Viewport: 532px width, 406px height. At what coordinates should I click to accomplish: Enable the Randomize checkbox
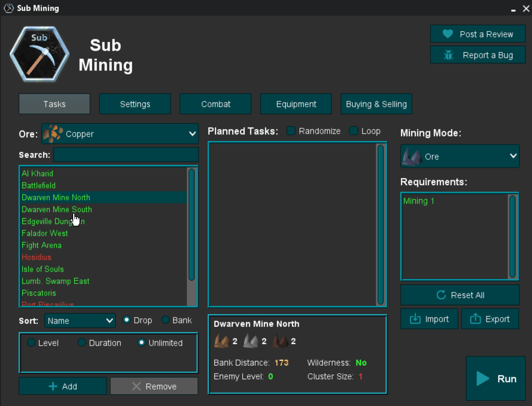(x=291, y=131)
